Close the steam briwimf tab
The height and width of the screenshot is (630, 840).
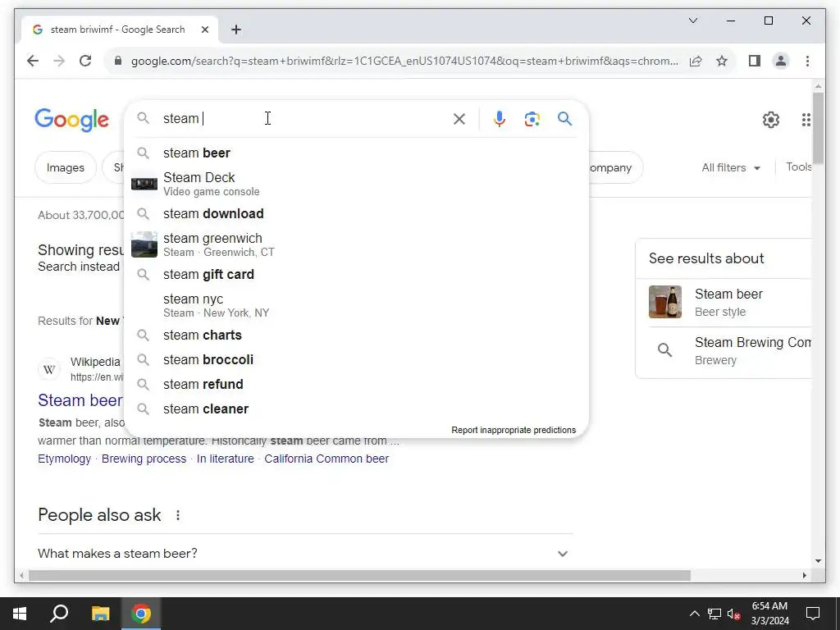click(204, 30)
